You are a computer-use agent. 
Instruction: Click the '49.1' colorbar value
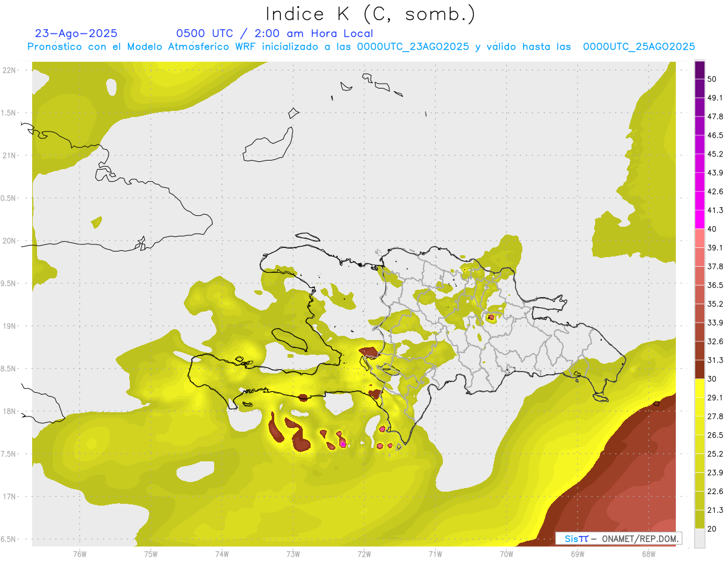[x=715, y=98]
